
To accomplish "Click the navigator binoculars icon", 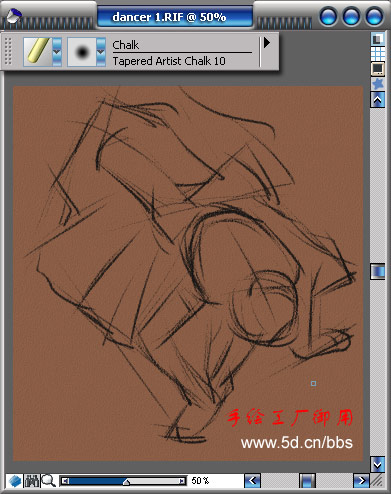I will [x=32, y=481].
